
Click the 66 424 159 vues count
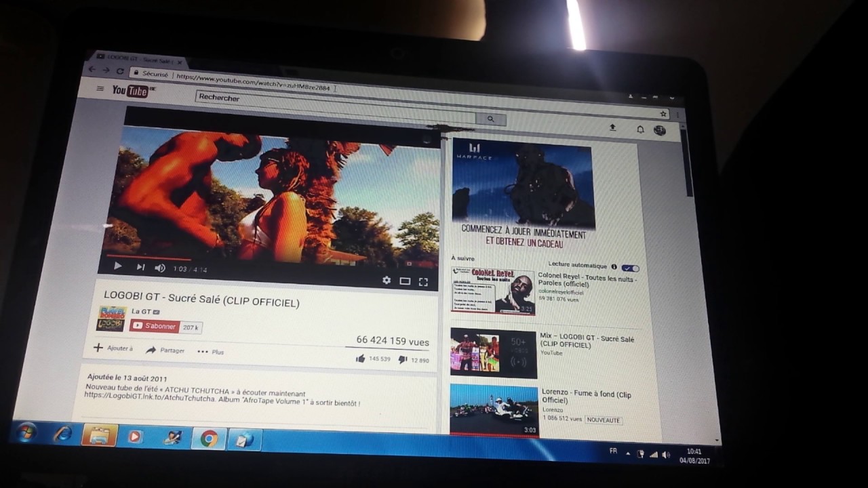tap(393, 341)
